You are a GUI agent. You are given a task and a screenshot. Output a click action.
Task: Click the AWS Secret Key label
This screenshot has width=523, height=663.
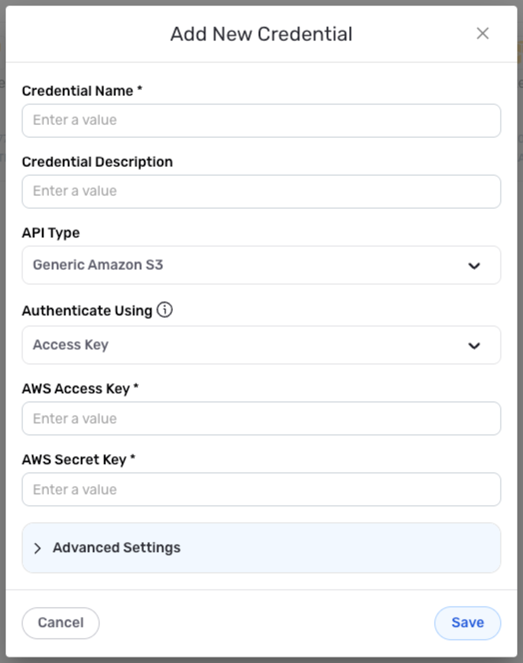click(79, 460)
